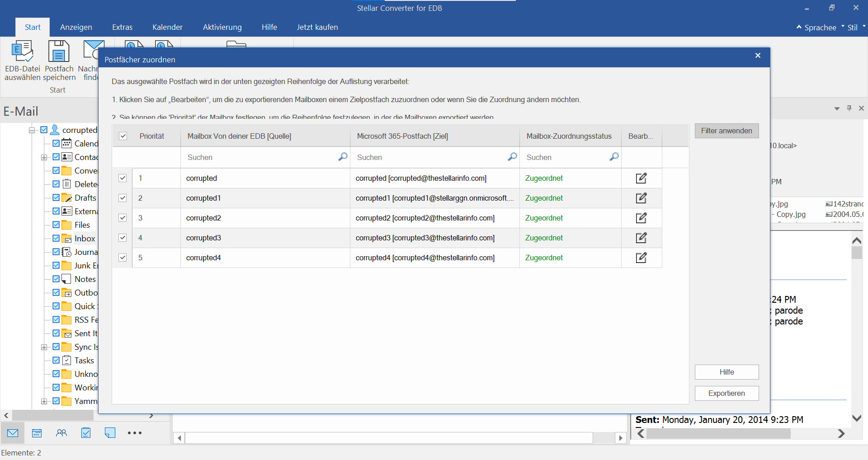The width and height of the screenshot is (868, 460).
Task: Open the Kalender ribbon tab
Action: point(167,27)
